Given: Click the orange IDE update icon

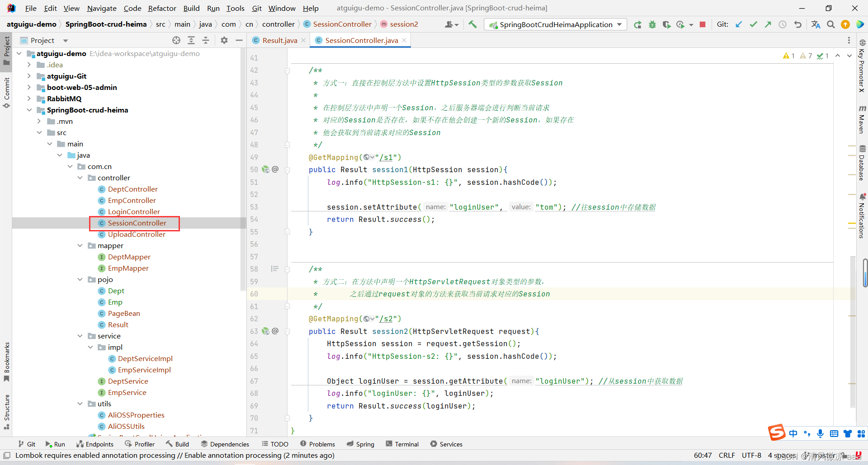Looking at the screenshot, I should coord(845,24).
